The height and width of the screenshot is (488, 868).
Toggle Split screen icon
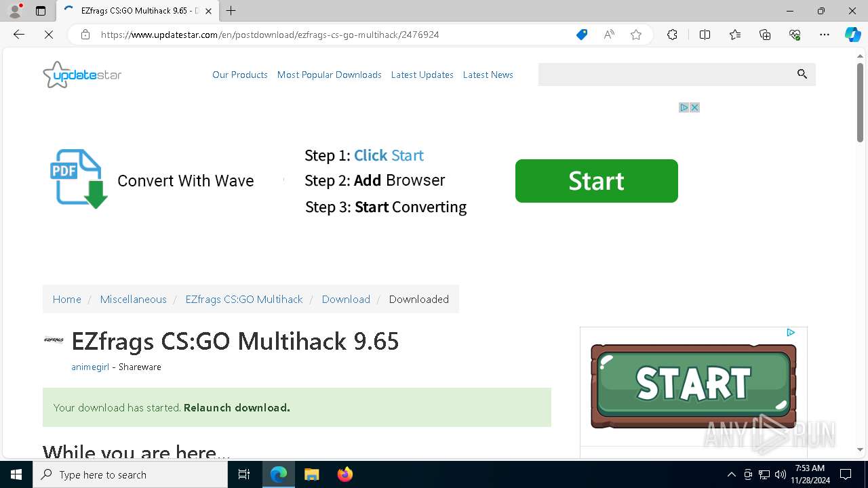pyautogui.click(x=705, y=35)
